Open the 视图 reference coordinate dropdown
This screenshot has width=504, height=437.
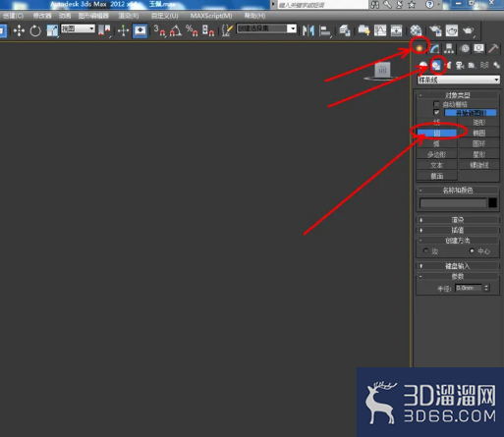point(78,28)
